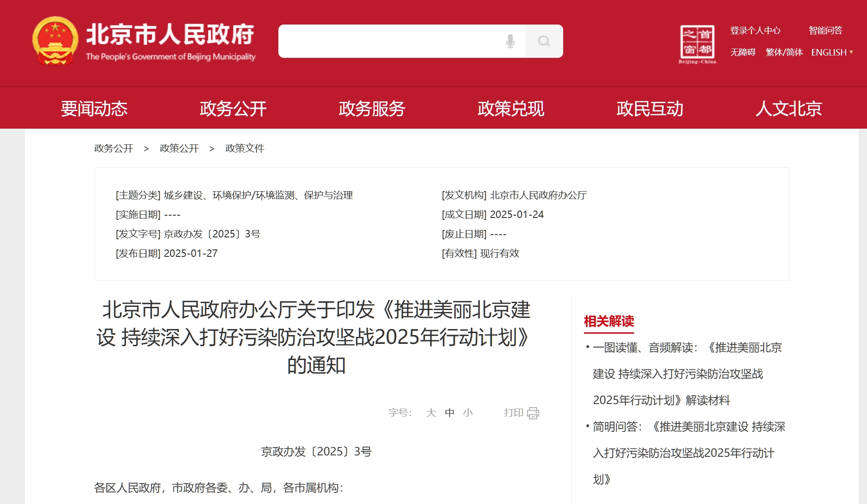Set font size to 大 (large)
The width and height of the screenshot is (867, 504).
431,412
